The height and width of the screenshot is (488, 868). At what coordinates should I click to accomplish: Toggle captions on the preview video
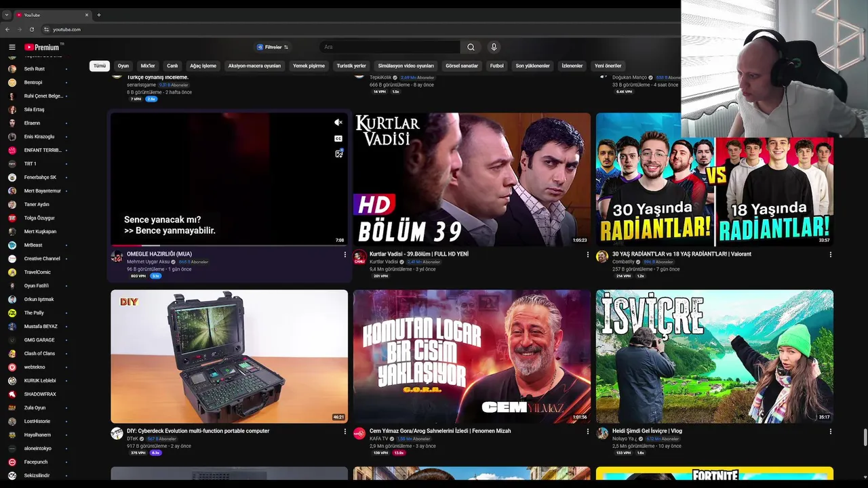[338, 138]
